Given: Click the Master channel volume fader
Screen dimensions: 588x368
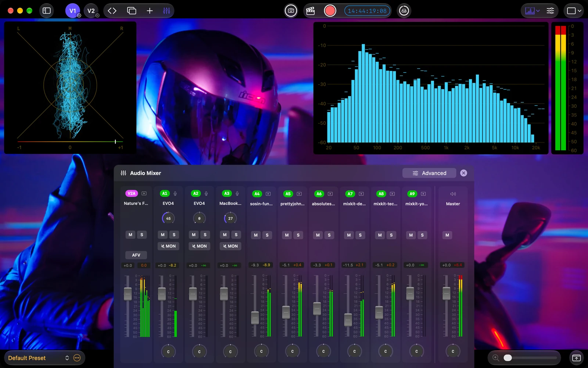Looking at the screenshot, I should pyautogui.click(x=447, y=293).
